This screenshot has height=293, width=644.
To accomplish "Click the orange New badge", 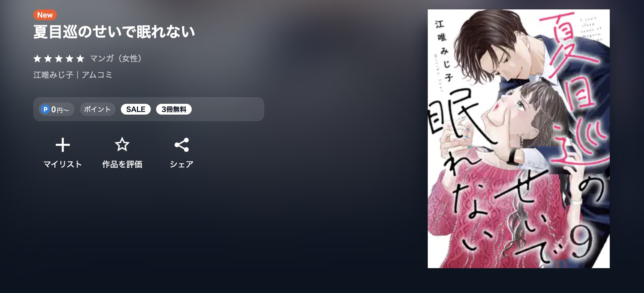I will pyautogui.click(x=45, y=15).
